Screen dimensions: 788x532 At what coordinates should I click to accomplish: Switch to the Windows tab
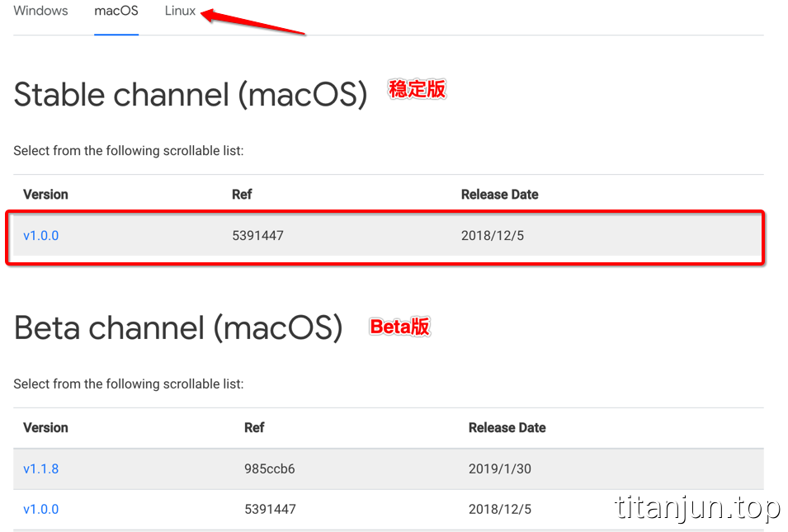(x=40, y=11)
